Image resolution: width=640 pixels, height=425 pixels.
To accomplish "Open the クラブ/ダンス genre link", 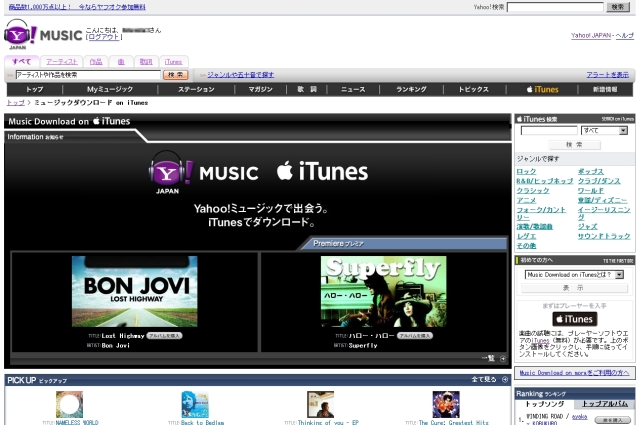I will [x=599, y=181].
